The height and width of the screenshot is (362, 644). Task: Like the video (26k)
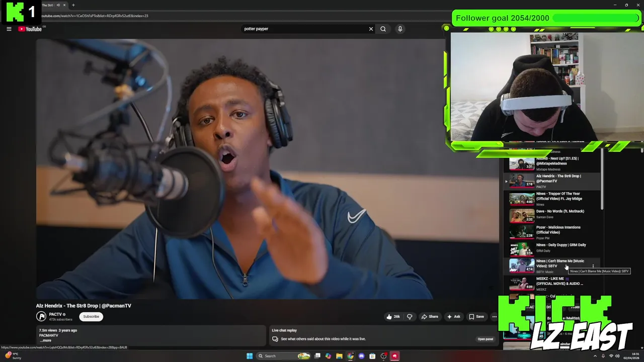click(x=393, y=317)
